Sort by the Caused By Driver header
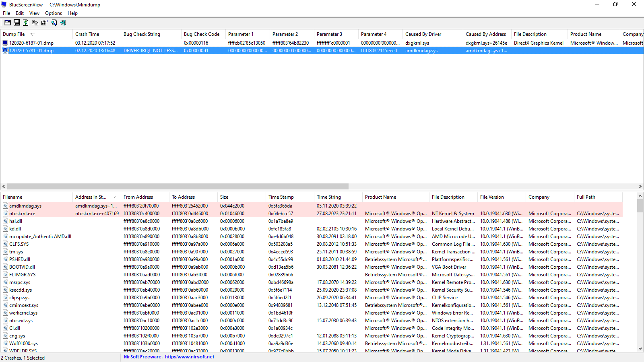 (433, 34)
